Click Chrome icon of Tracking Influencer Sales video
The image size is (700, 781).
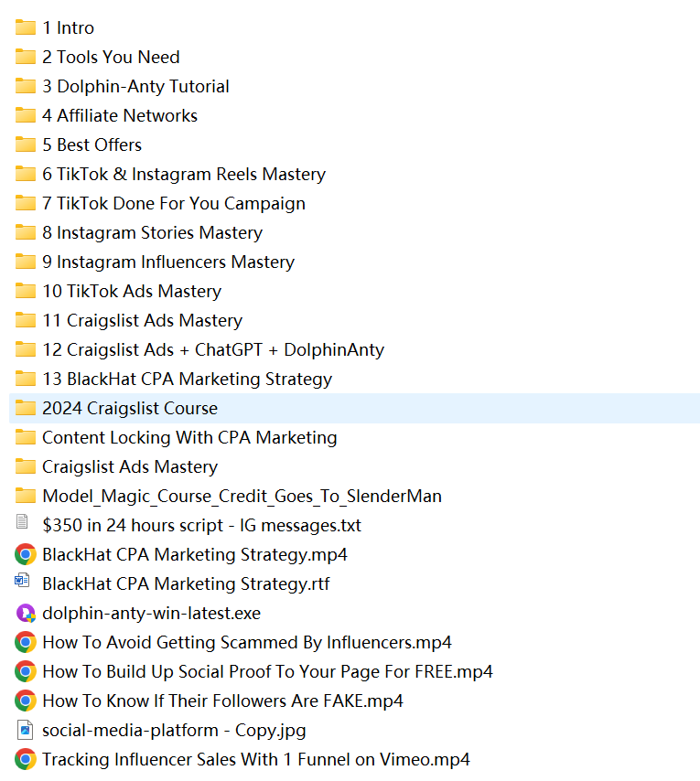tap(26, 759)
